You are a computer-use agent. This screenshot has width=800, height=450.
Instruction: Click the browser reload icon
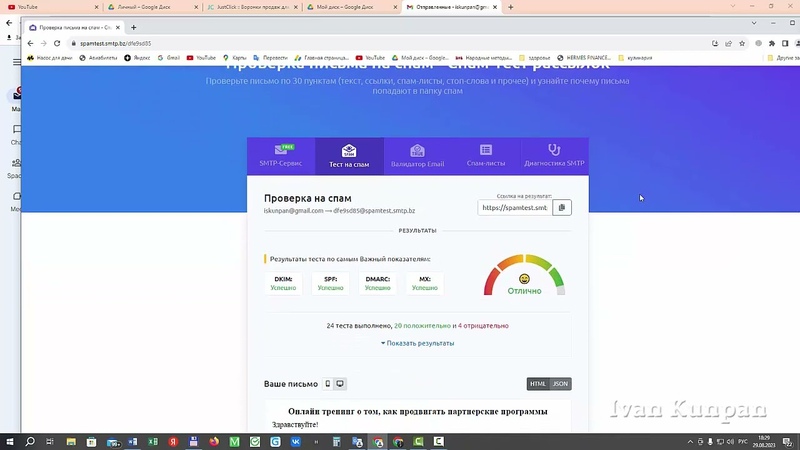click(x=58, y=43)
